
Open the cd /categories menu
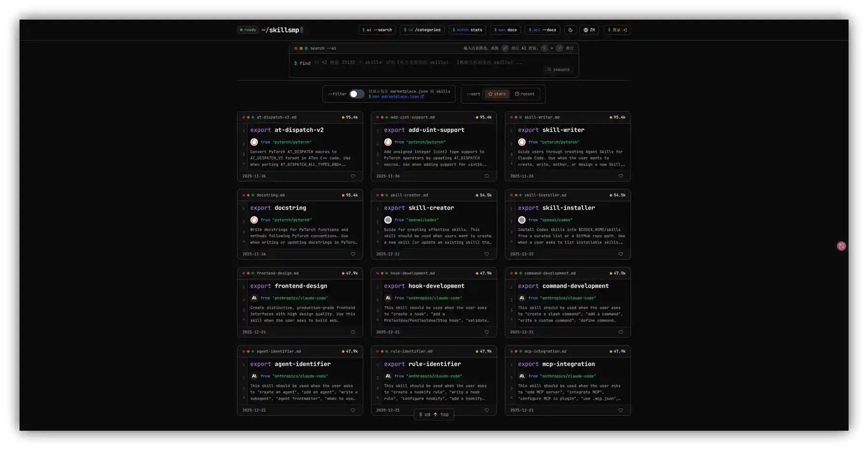click(x=422, y=30)
